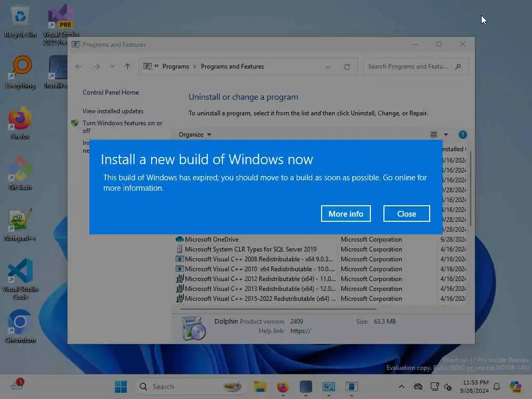Open the Copilot preview icon in taskbar
Image resolution: width=532 pixels, height=399 pixels.
pos(516,387)
